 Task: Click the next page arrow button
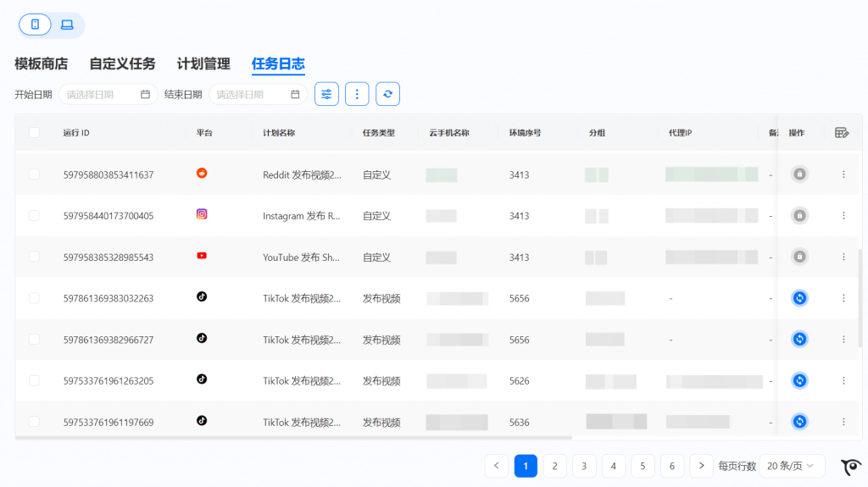coord(701,466)
